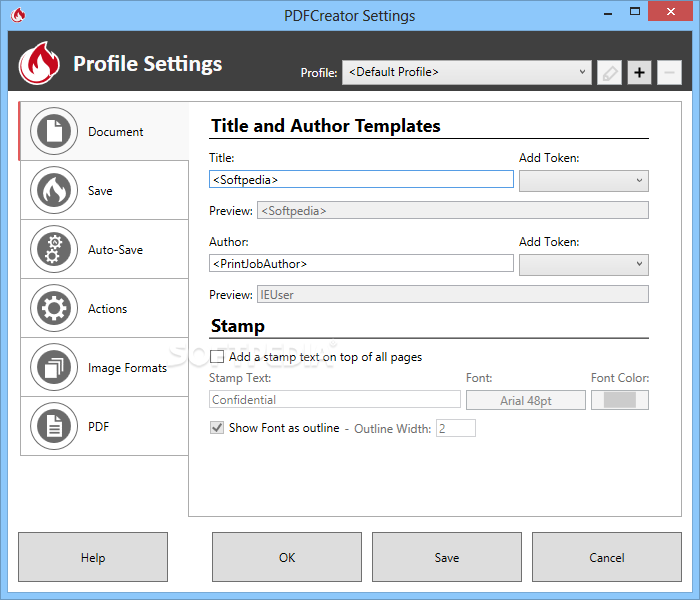The height and width of the screenshot is (600, 700).
Task: Click the Auto-Save gears icon
Action: (x=54, y=249)
